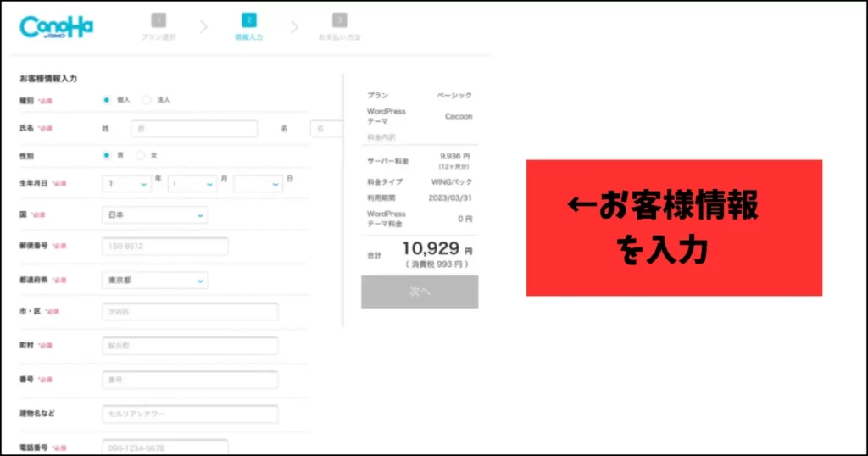The height and width of the screenshot is (456, 868).
Task: Click the 市・区 input field
Action: pyautogui.click(x=190, y=312)
